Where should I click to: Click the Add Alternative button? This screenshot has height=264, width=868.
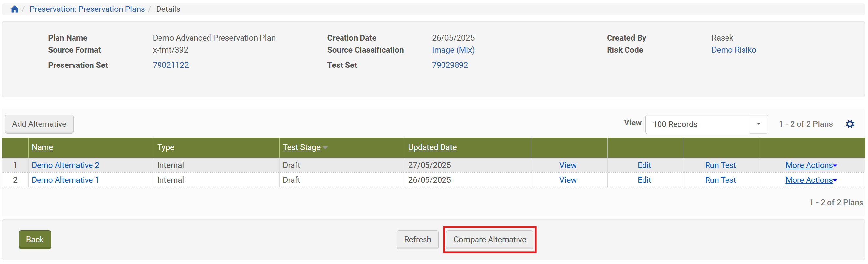coord(39,124)
